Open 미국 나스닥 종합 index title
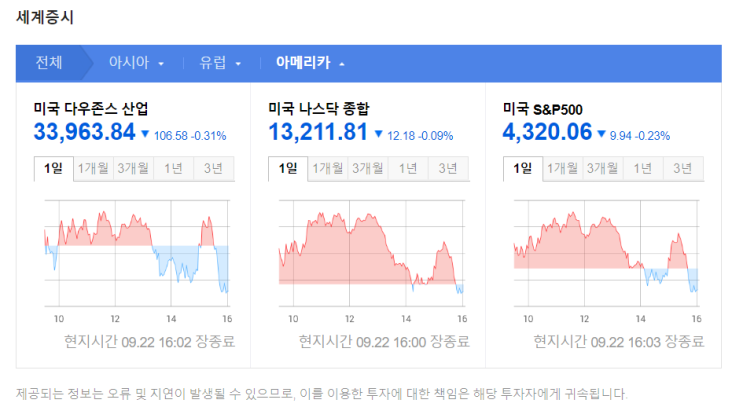 pyautogui.click(x=318, y=109)
